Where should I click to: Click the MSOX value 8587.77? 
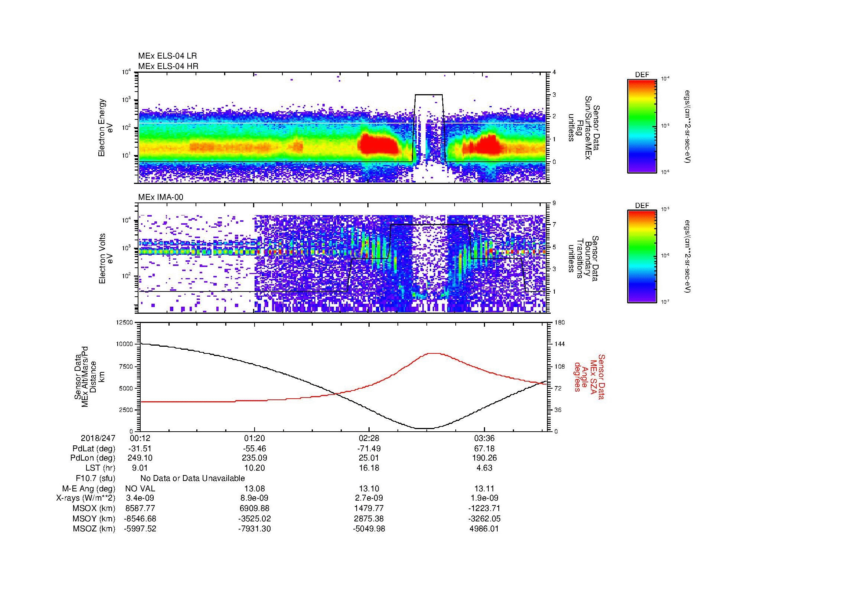(140, 508)
